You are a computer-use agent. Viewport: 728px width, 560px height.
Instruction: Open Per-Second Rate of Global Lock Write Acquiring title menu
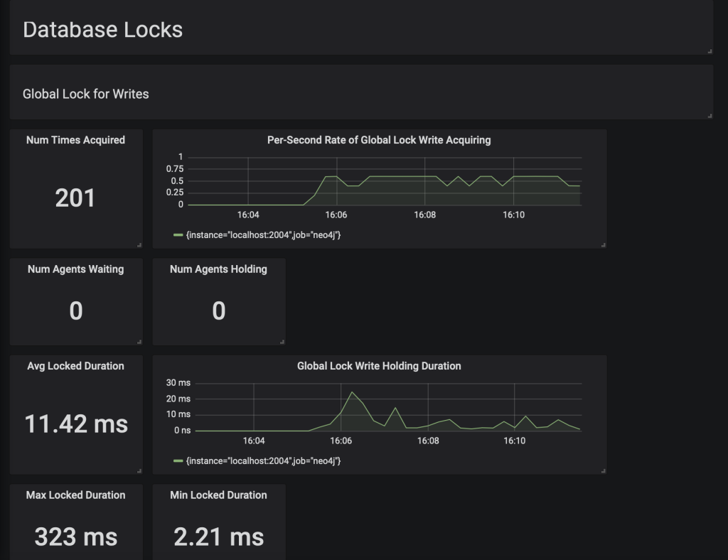(379, 140)
